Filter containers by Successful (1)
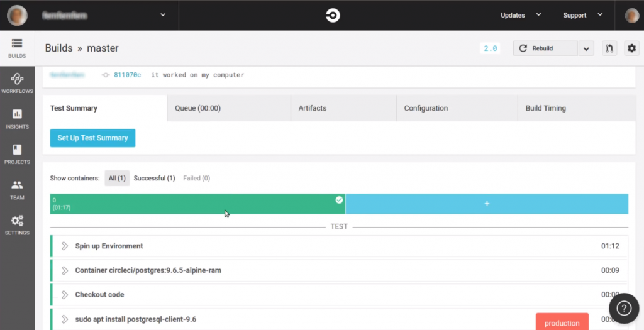The height and width of the screenshot is (330, 644). (x=154, y=179)
